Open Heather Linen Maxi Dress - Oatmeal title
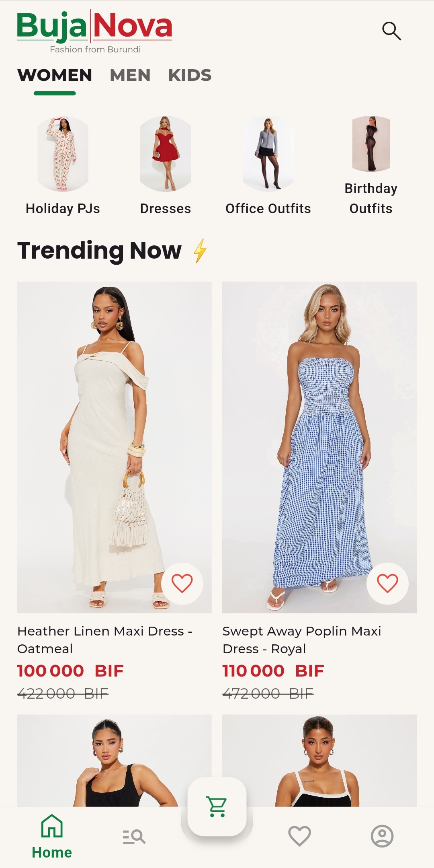Image resolution: width=434 pixels, height=868 pixels. pos(104,640)
